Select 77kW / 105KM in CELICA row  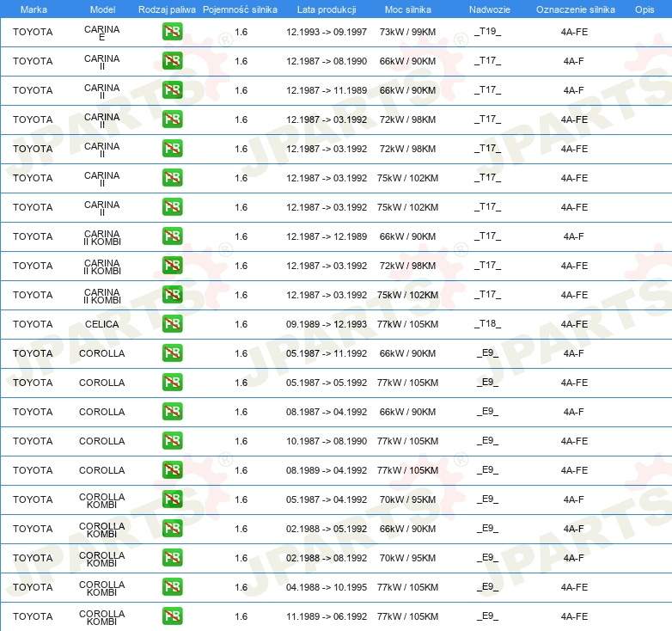coord(407,324)
